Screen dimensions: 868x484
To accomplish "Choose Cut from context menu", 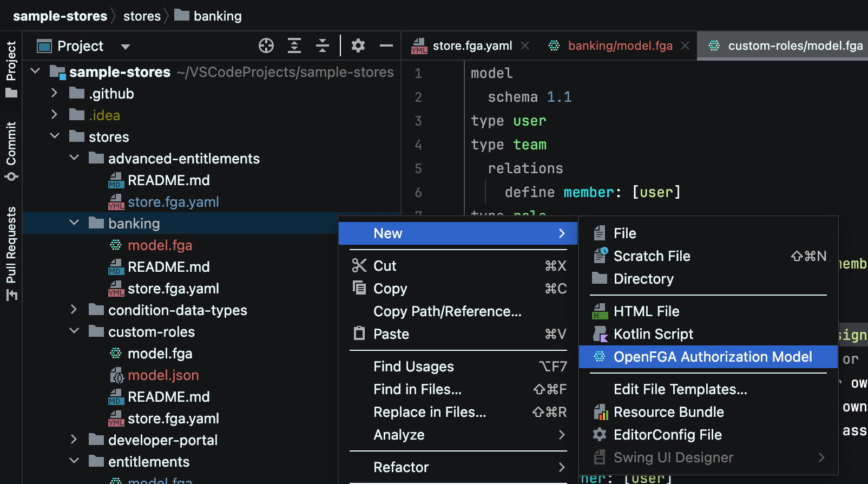I will 458,266.
